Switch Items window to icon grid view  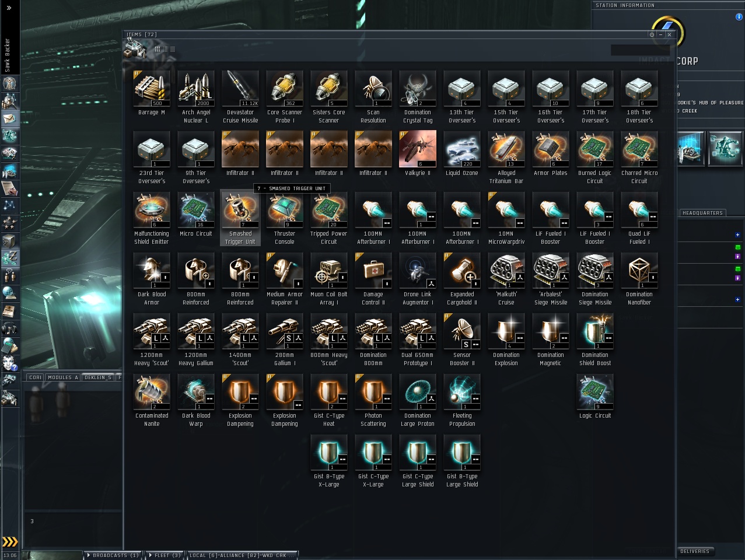pos(158,50)
